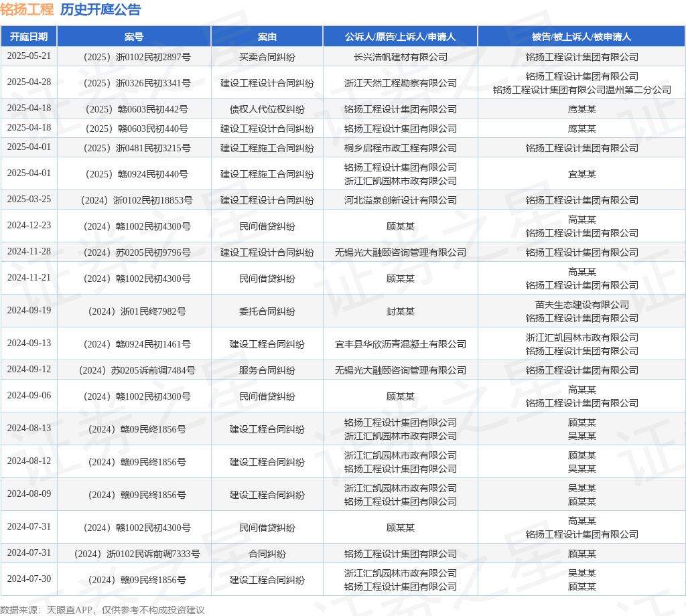Click case number (2024)苏0205民初9796号
Screen dimensions: 686x616
(137, 252)
